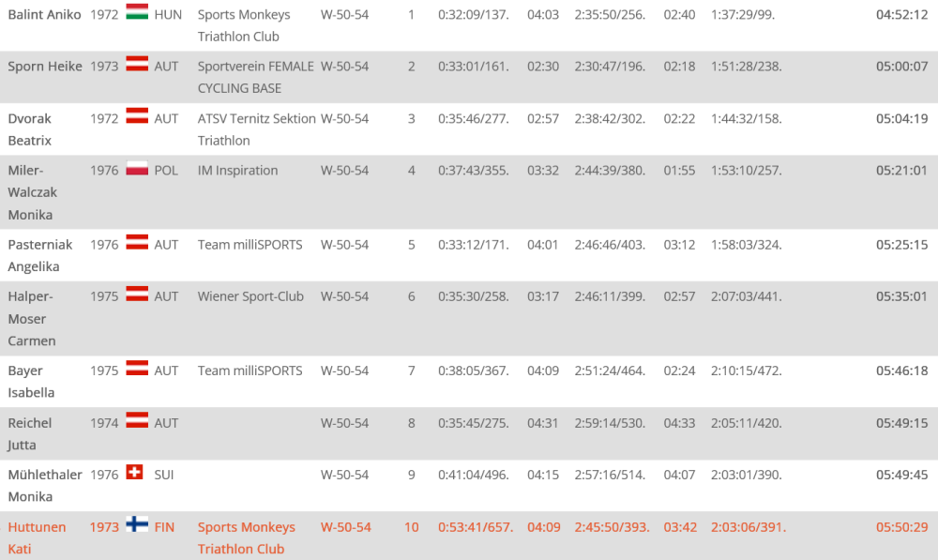Click the final time 04:52:12
The height and width of the screenshot is (560, 938).
tap(901, 14)
